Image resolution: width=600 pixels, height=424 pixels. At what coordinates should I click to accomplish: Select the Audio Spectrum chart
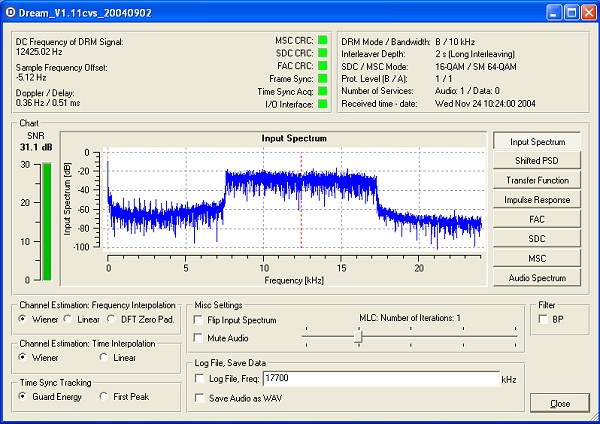537,278
